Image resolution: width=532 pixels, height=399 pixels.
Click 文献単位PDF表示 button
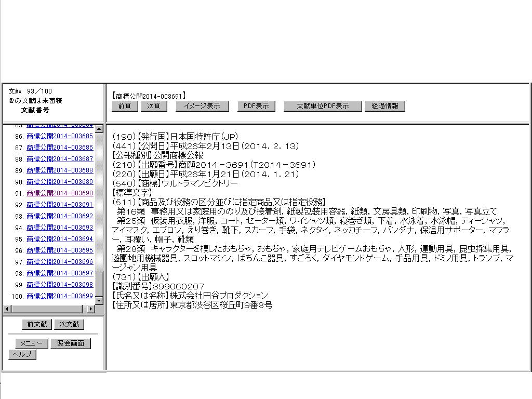coord(323,106)
